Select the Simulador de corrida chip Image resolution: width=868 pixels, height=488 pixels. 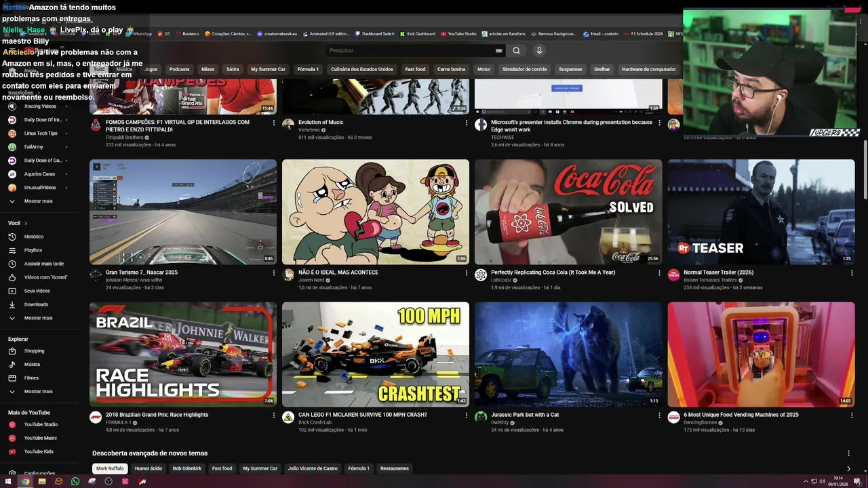pyautogui.click(x=524, y=69)
